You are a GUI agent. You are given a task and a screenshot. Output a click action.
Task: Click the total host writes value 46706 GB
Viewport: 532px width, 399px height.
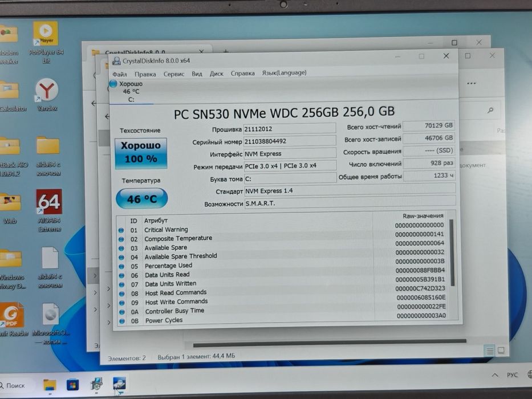click(429, 138)
